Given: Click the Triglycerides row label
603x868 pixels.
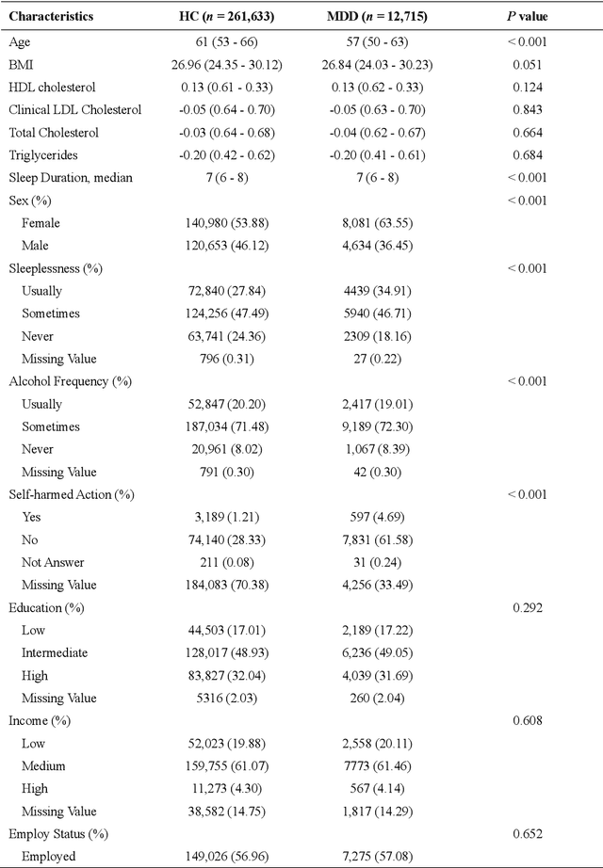Looking at the screenshot, I should 43,154.
